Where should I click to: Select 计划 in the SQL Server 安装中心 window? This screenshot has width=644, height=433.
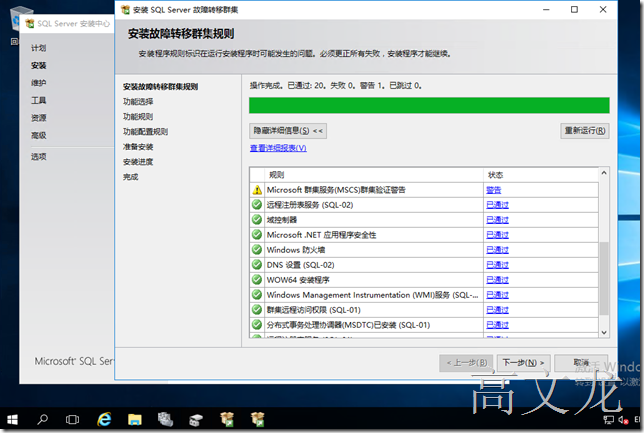(39, 48)
